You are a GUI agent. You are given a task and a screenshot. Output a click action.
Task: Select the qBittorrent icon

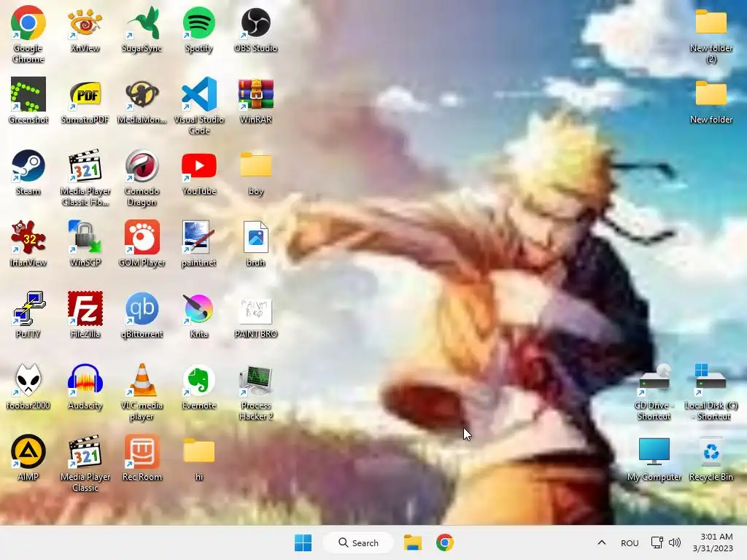tap(142, 308)
